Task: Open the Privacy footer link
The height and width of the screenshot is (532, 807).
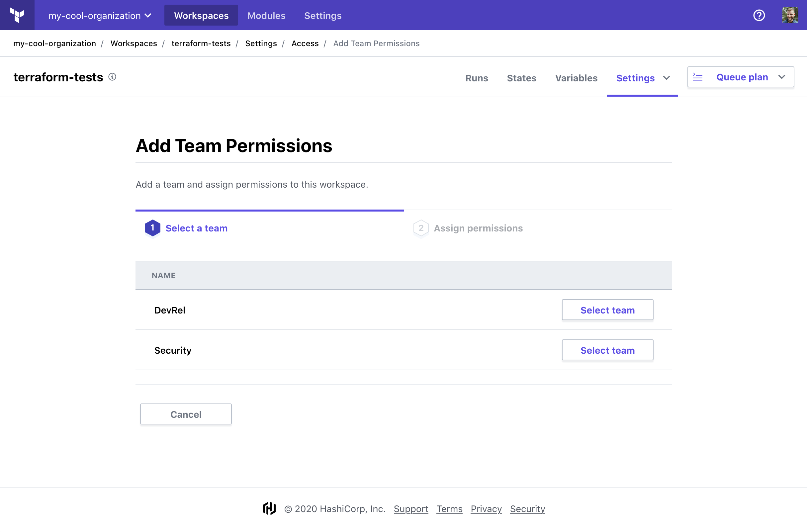Action: point(486,509)
